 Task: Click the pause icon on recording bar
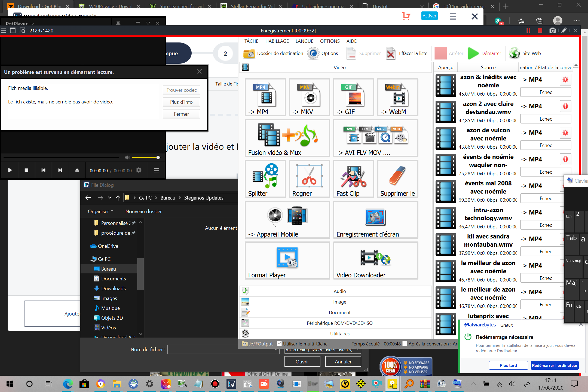[528, 30]
